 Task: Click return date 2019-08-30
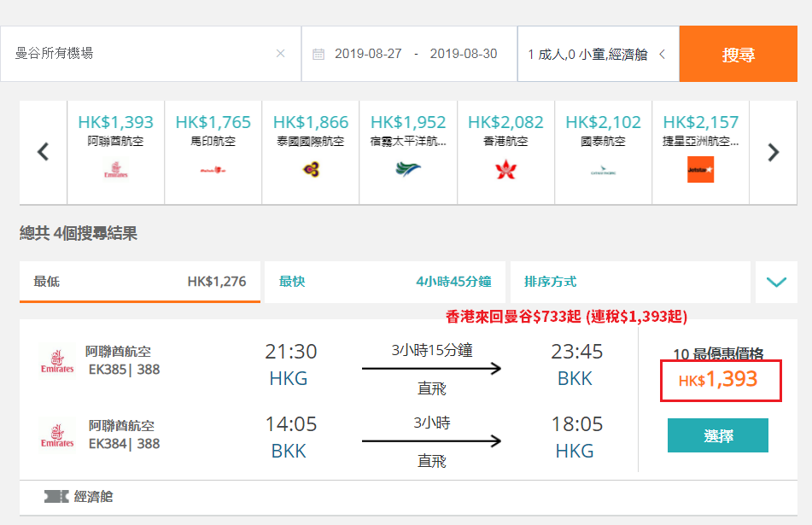(x=464, y=54)
